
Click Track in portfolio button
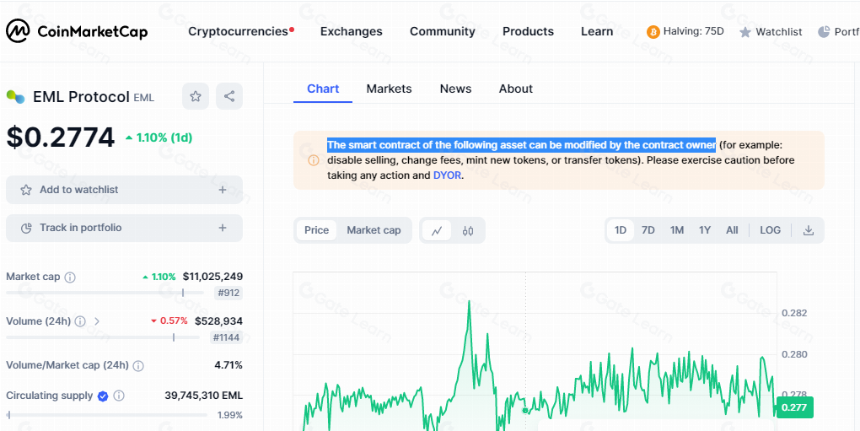(125, 228)
